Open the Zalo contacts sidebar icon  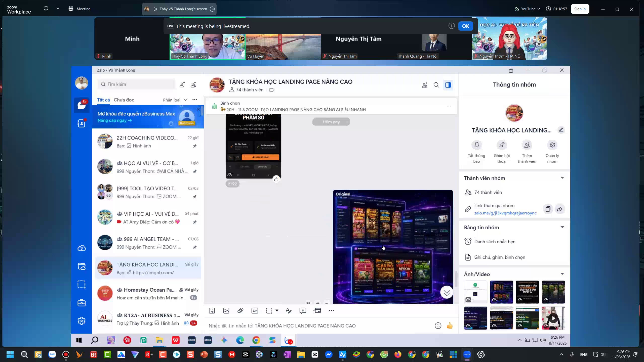tap(82, 123)
